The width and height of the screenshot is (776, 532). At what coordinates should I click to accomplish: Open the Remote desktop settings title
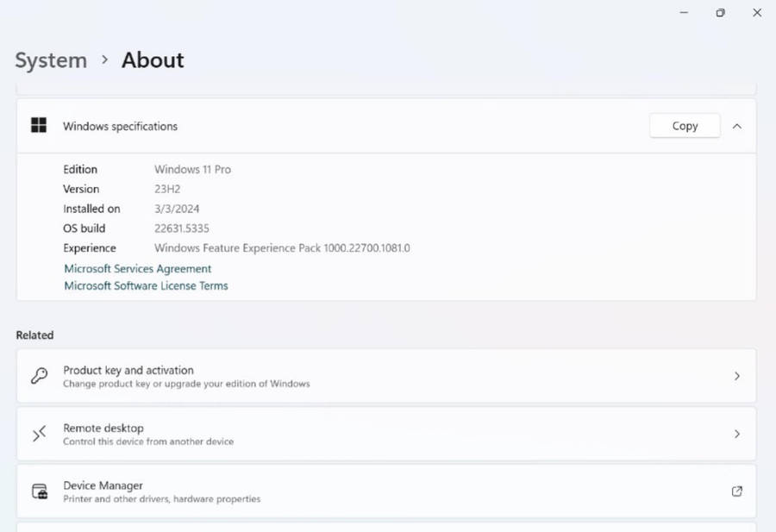(x=103, y=428)
